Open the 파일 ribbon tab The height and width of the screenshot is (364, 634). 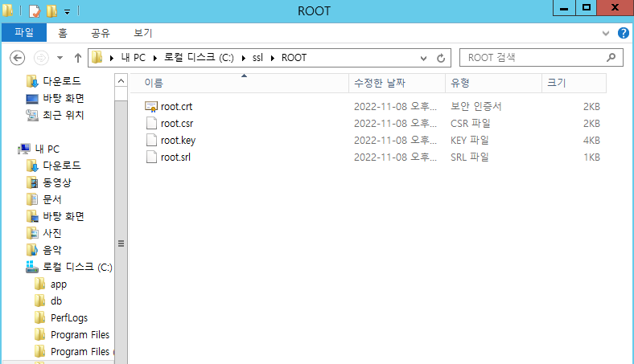click(24, 32)
